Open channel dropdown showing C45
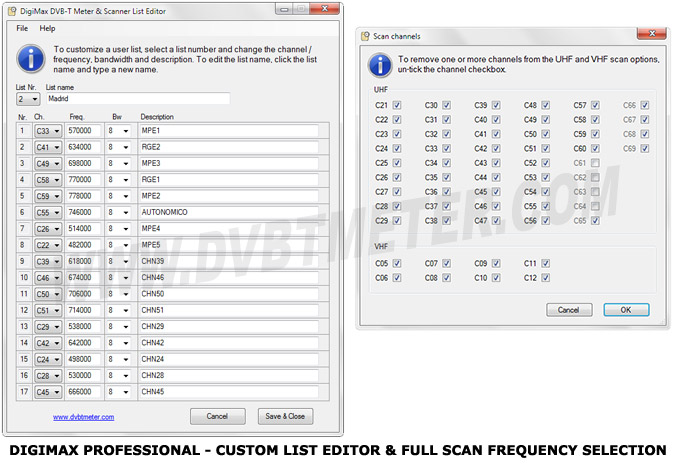This screenshot has height=474, width=674. [x=48, y=392]
